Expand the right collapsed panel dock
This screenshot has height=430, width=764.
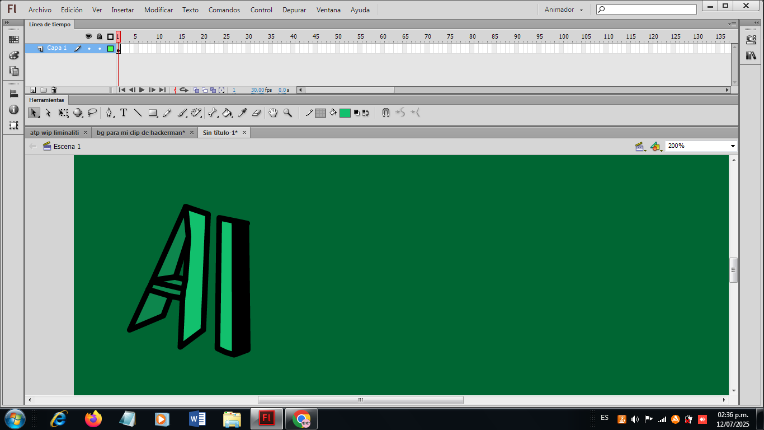point(755,22)
